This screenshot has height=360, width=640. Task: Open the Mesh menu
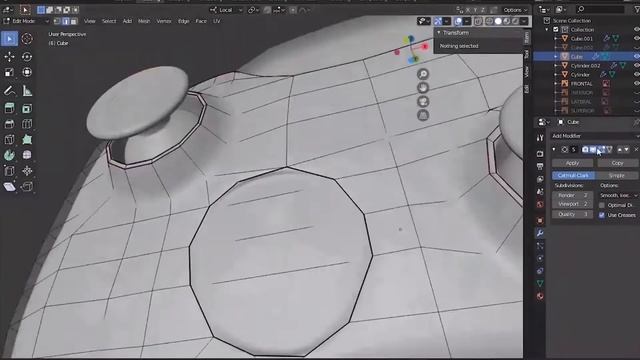click(x=144, y=21)
